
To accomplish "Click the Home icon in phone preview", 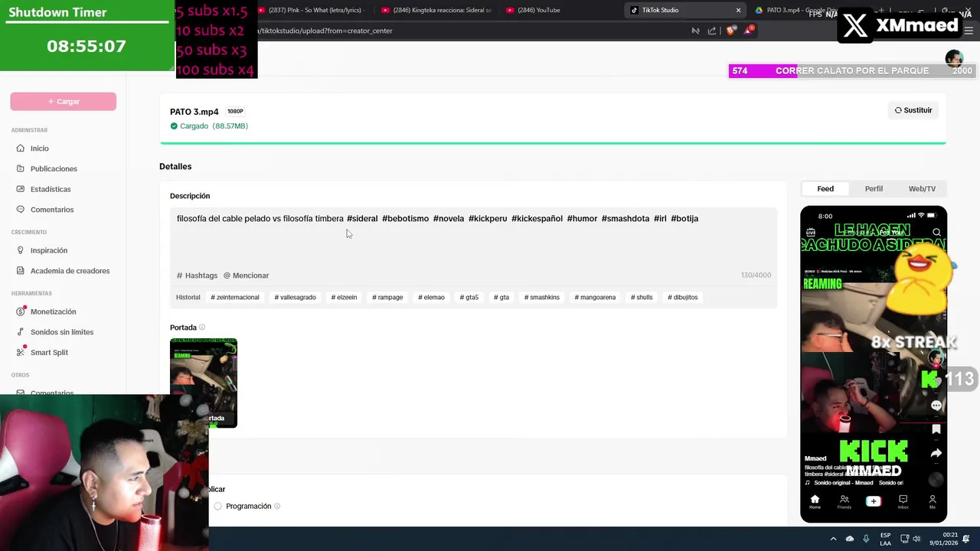I will pyautogui.click(x=815, y=501).
